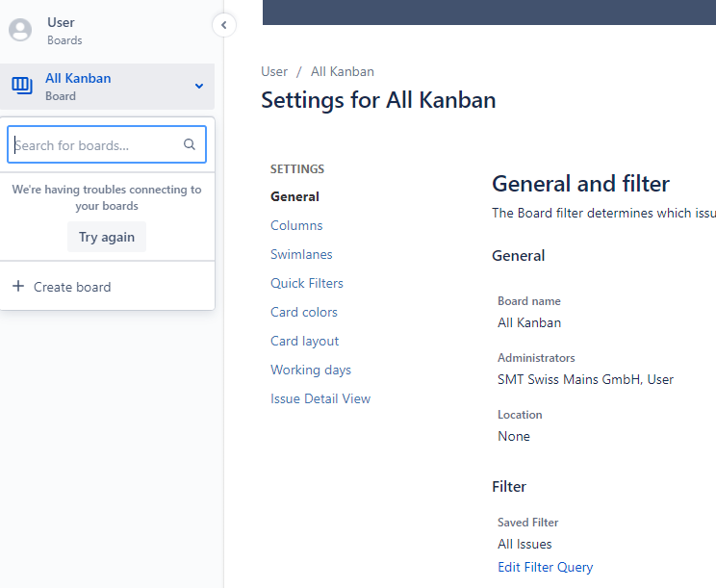
Task: Click the Edit Filter Query link
Action: 546,567
